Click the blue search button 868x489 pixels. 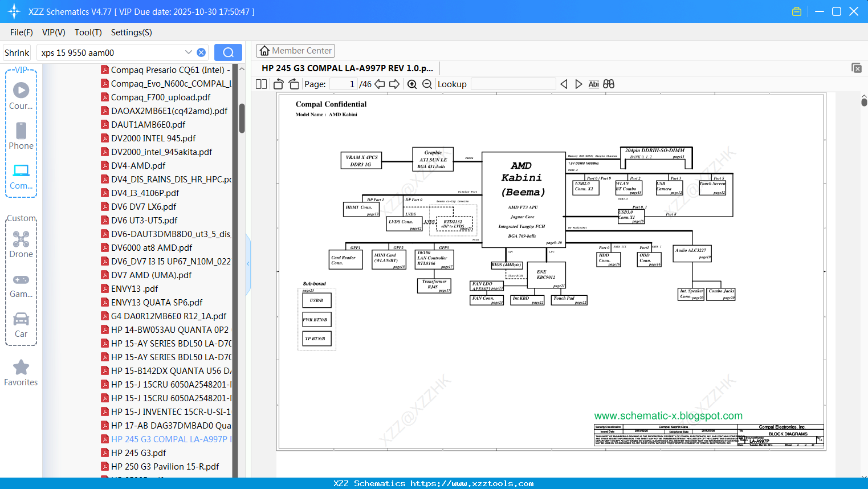228,52
